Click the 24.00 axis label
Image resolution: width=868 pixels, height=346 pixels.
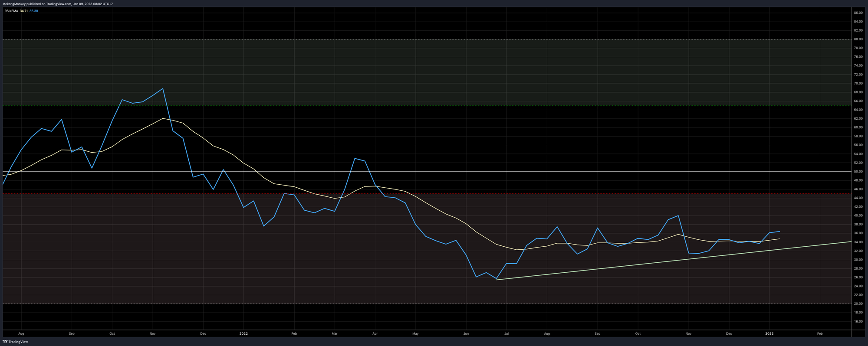tap(858, 286)
